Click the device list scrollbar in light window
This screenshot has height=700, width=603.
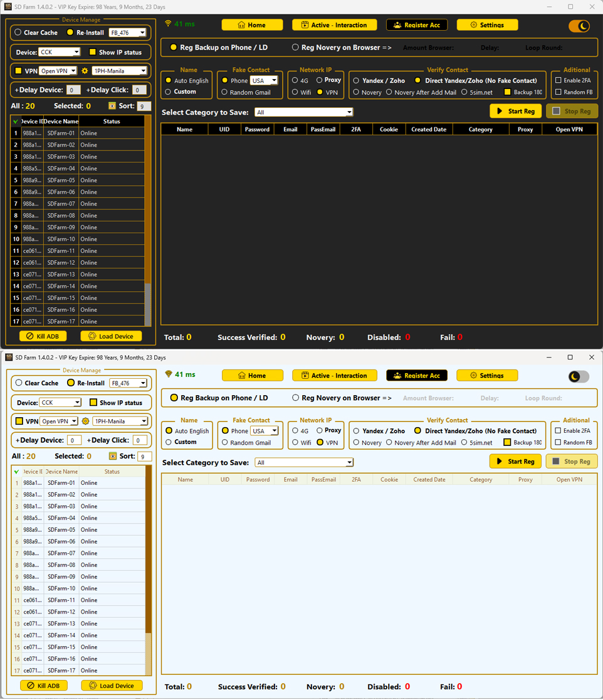click(x=149, y=565)
